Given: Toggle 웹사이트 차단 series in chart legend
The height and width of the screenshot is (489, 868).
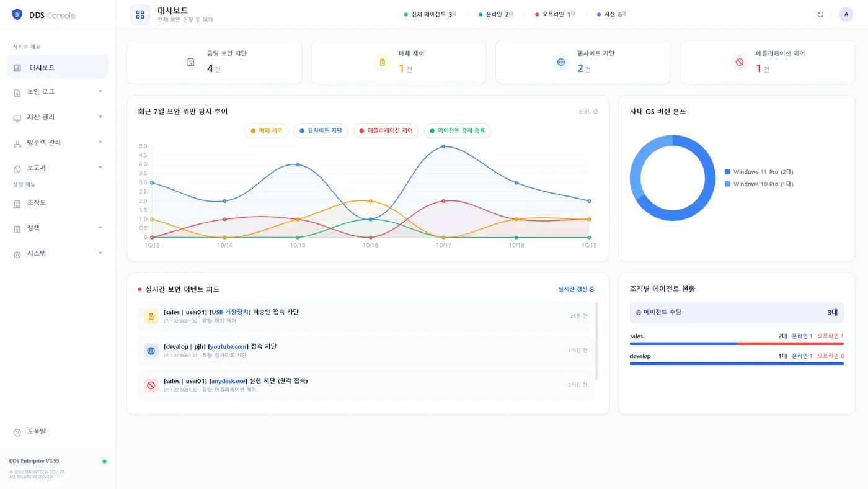Looking at the screenshot, I should click(321, 131).
